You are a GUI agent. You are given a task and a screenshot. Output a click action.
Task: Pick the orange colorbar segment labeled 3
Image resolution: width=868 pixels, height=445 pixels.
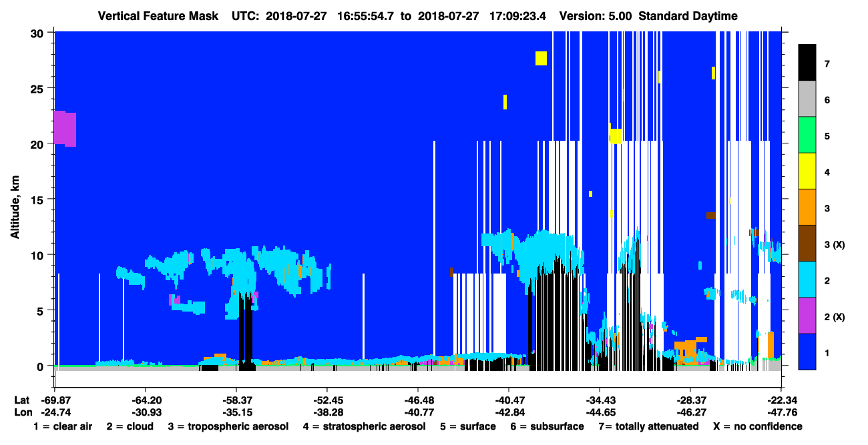point(807,207)
